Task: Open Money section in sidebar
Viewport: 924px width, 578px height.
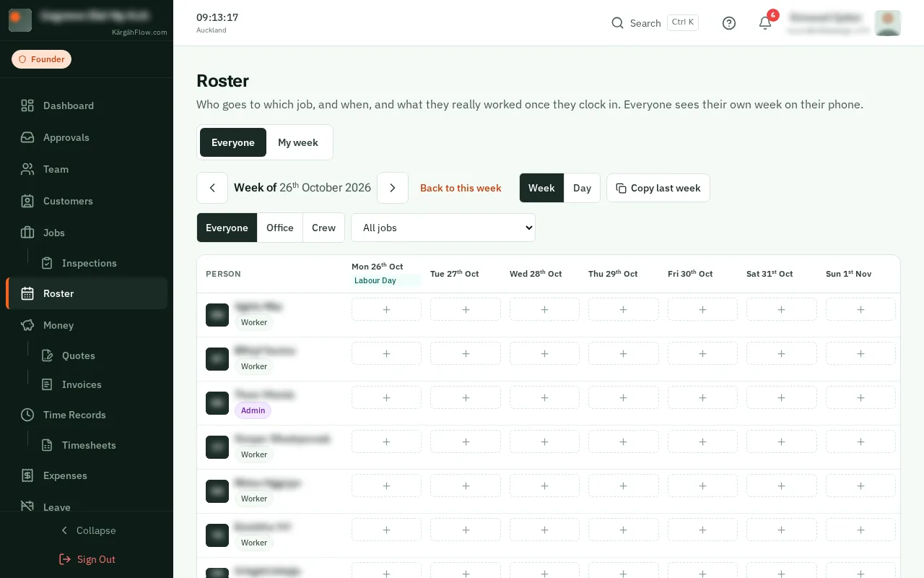Action: coord(87,325)
